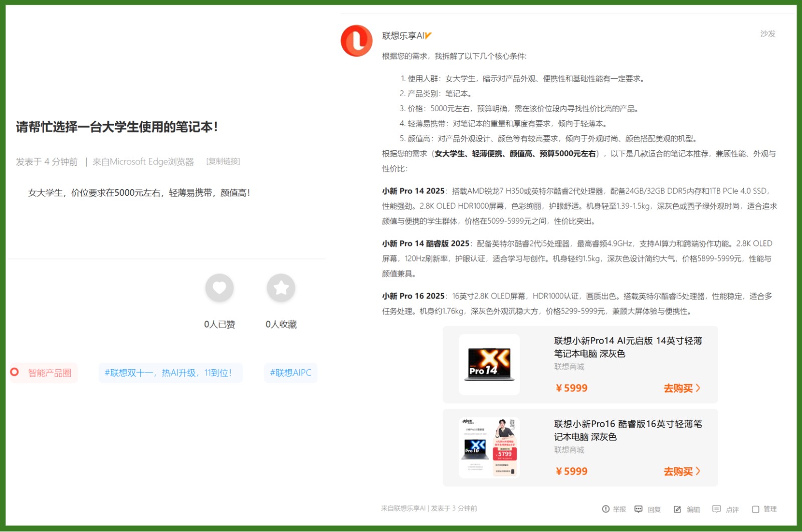This screenshot has width=802, height=532.
Task: Click the 复制链接 copy link
Action: pos(223,161)
